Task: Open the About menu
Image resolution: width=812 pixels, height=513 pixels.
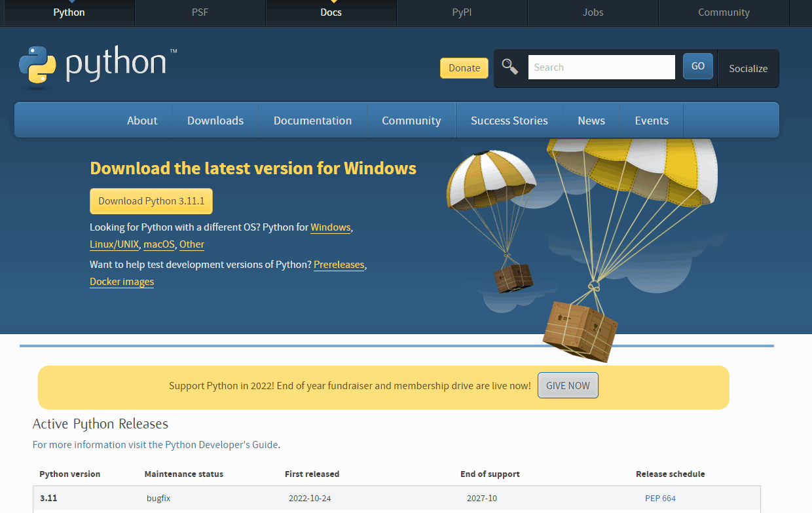Action: point(142,121)
